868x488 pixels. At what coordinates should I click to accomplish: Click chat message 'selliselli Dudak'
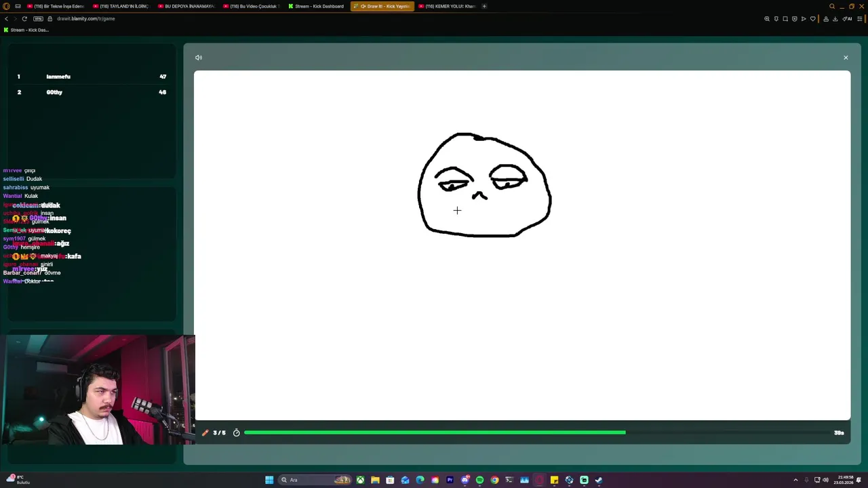coord(22,179)
